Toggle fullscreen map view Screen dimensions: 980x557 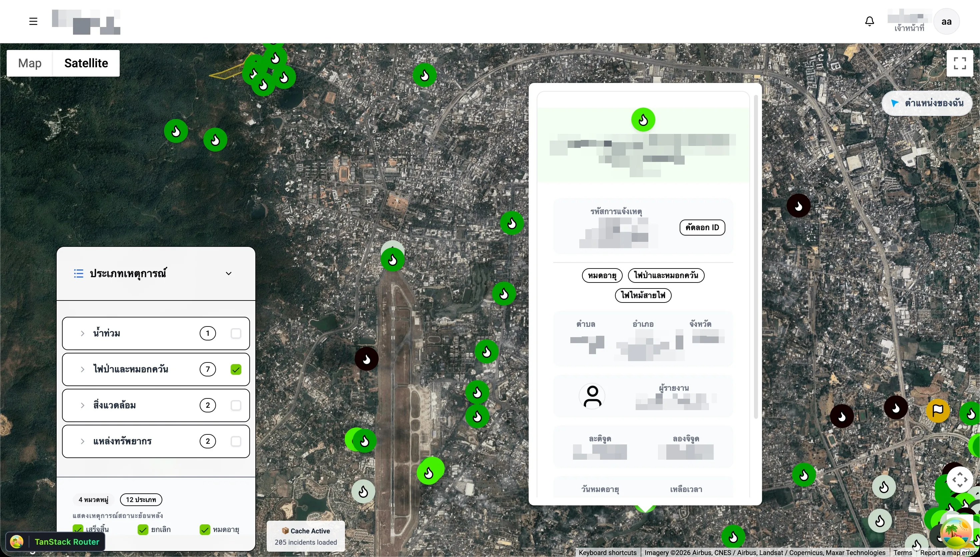coord(960,63)
